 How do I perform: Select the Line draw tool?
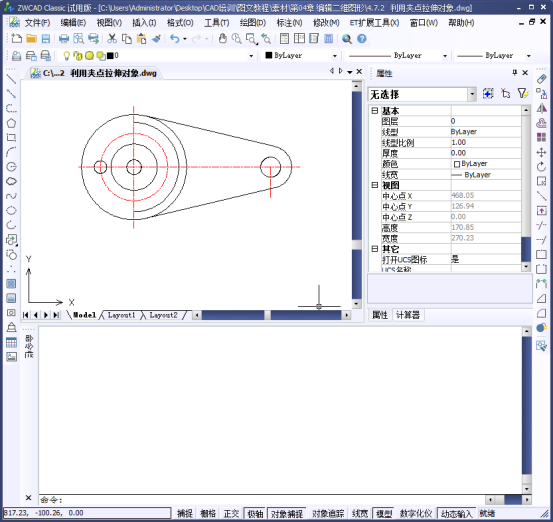click(x=11, y=79)
